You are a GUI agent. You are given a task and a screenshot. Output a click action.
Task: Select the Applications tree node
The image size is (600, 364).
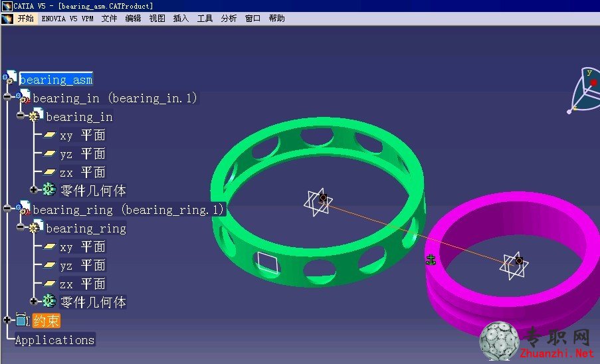click(x=54, y=339)
